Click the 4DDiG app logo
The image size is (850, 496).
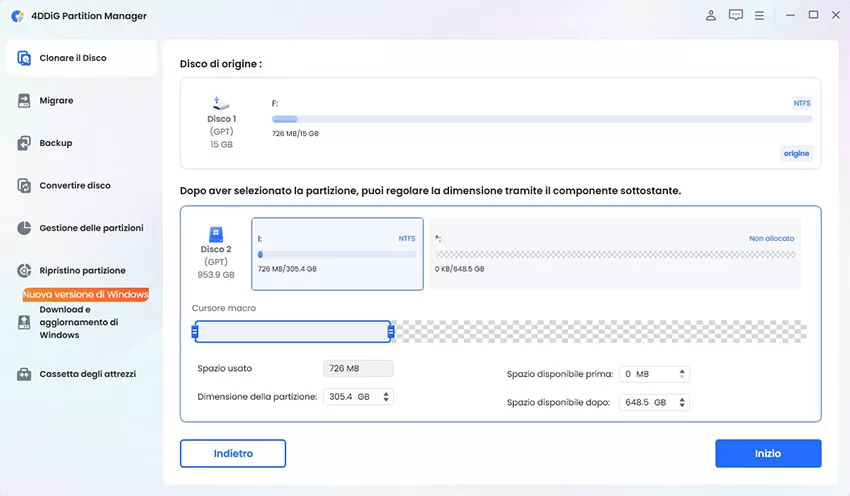(19, 16)
